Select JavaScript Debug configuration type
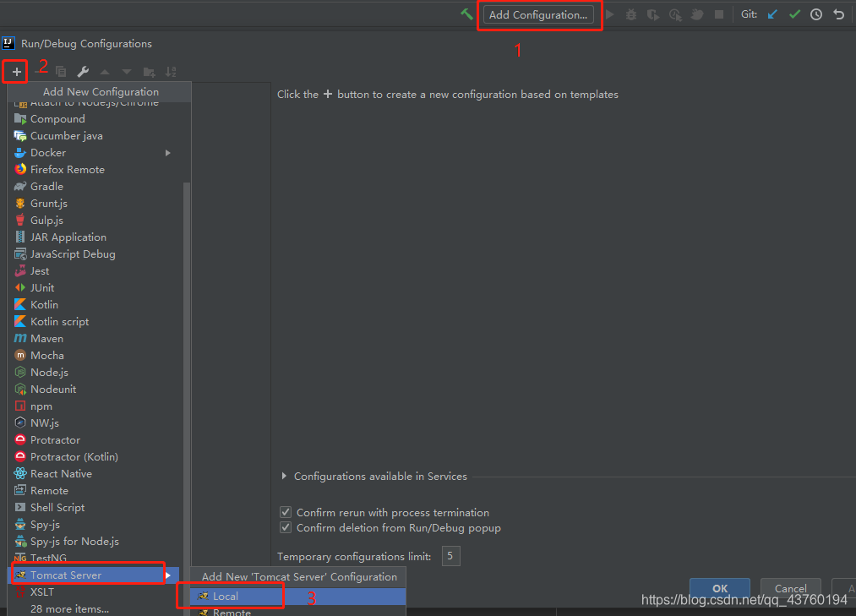Viewport: 856px width, 616px height. (x=92, y=254)
